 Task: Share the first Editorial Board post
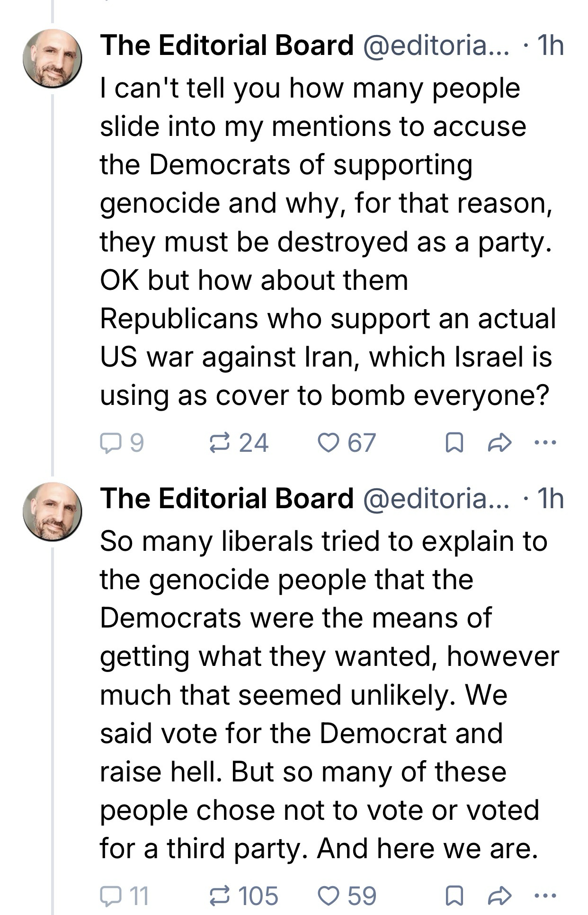pos(500,443)
